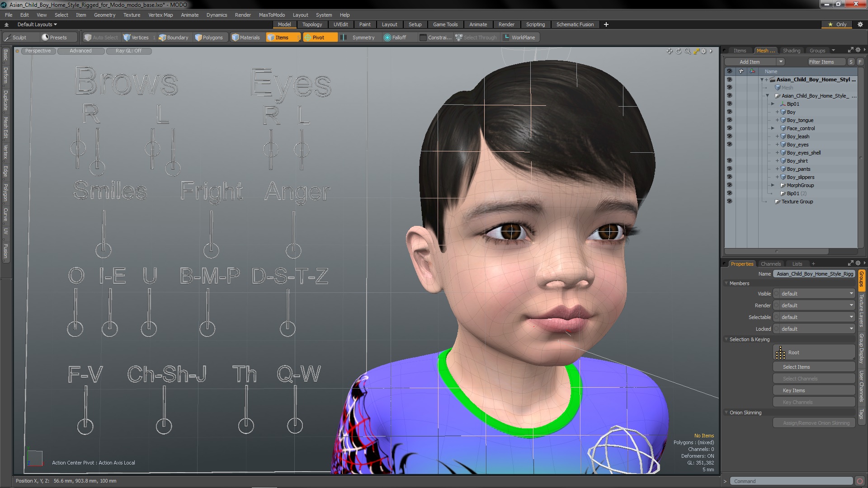
Task: Hide the Face_control item
Action: tap(729, 128)
